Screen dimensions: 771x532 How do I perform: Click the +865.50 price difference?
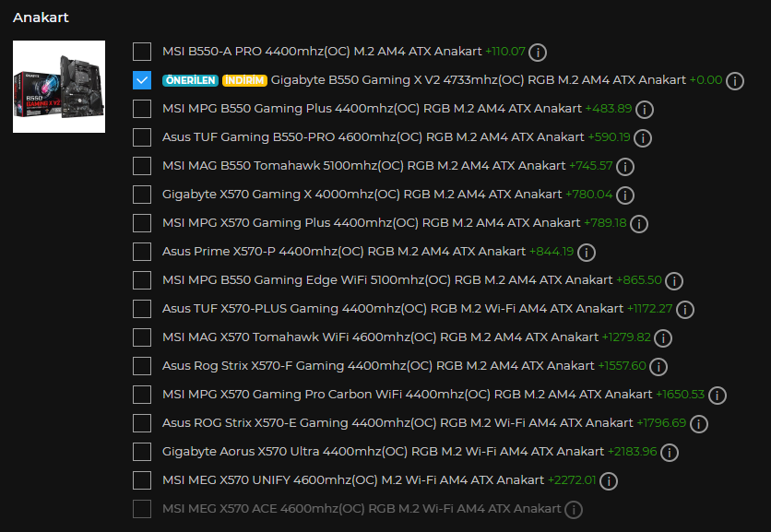tap(639, 279)
